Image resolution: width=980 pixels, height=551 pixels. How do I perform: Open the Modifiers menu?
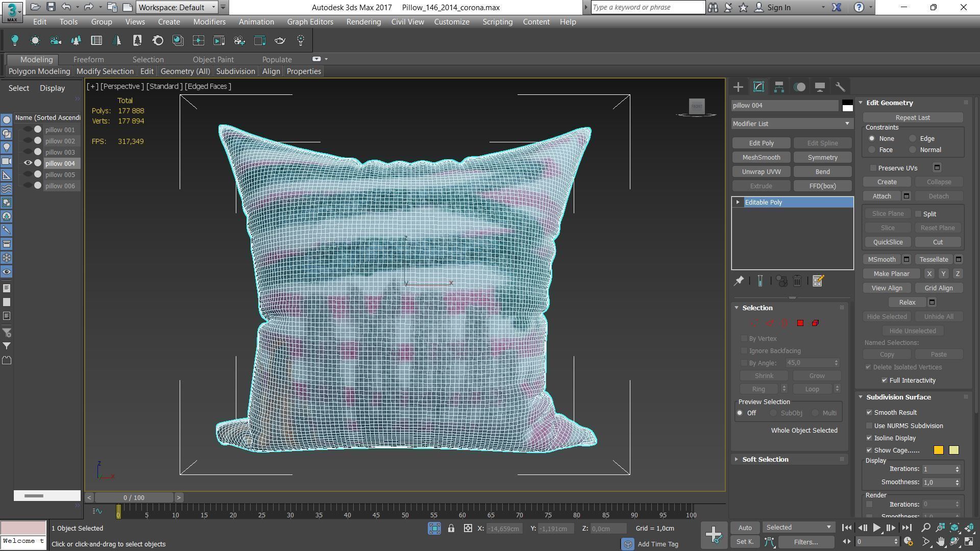tap(209, 22)
